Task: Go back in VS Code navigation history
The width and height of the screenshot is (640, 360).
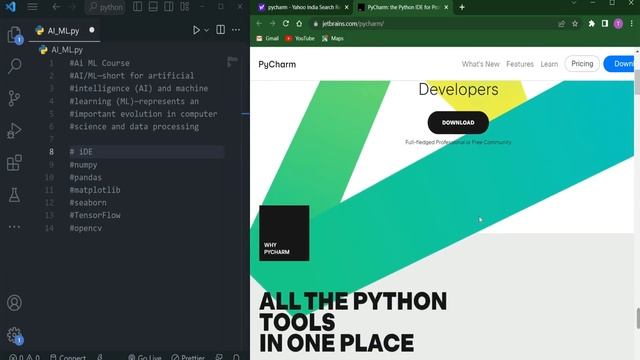Action: (56, 7)
